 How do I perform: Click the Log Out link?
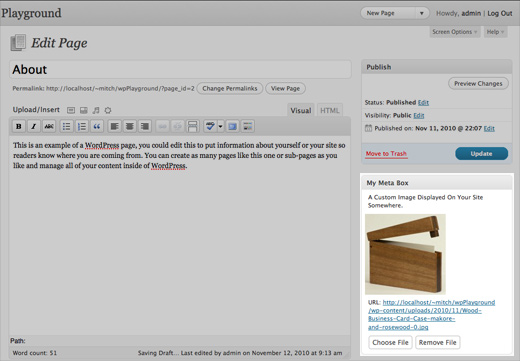pyautogui.click(x=500, y=13)
